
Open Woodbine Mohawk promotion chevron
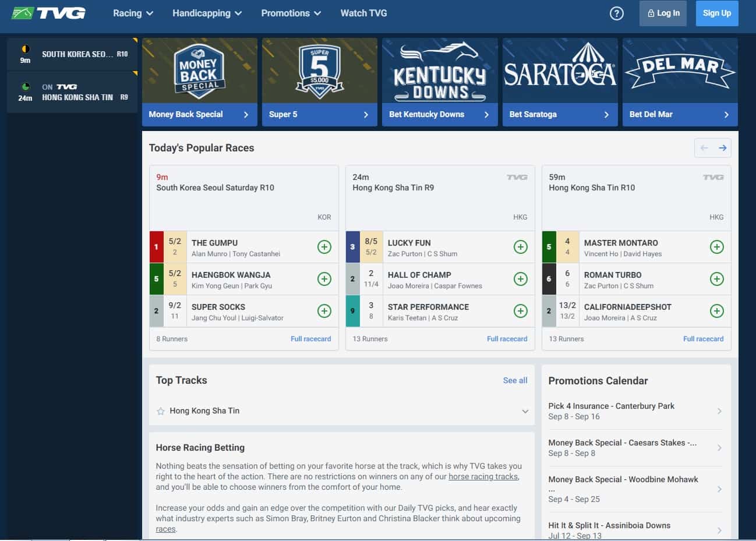click(x=719, y=489)
